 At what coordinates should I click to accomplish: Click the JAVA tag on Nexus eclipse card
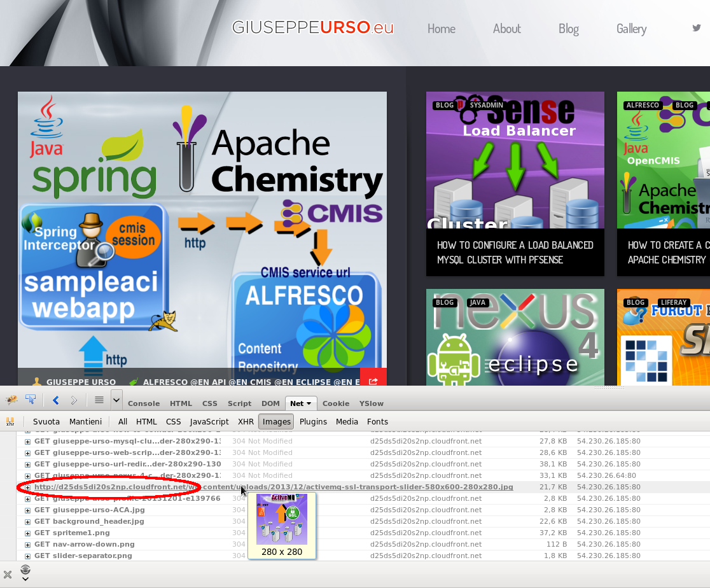[x=477, y=303]
